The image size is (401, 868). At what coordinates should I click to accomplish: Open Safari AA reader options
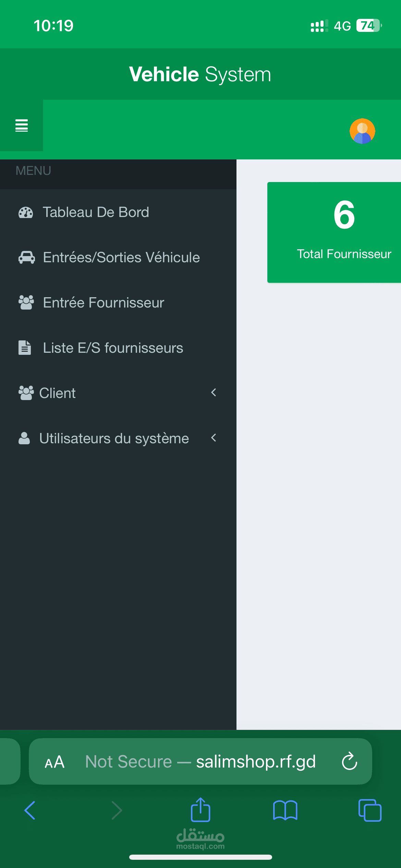(54, 762)
